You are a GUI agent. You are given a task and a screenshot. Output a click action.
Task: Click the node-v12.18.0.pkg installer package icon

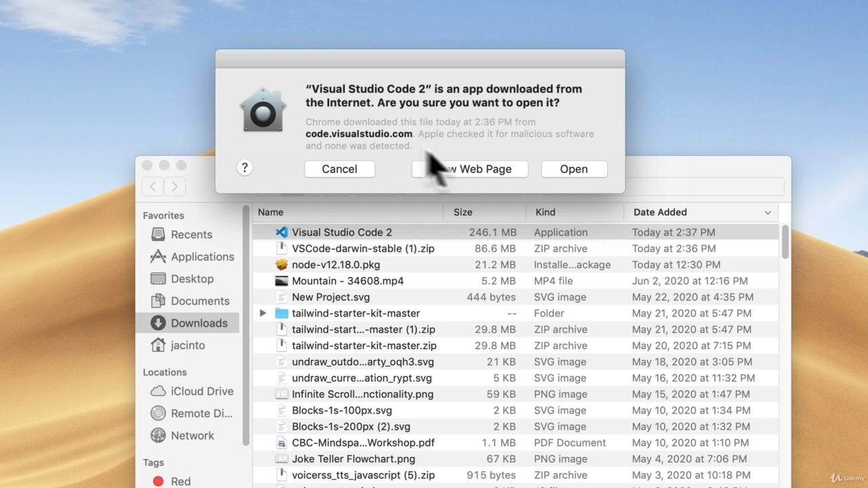281,264
